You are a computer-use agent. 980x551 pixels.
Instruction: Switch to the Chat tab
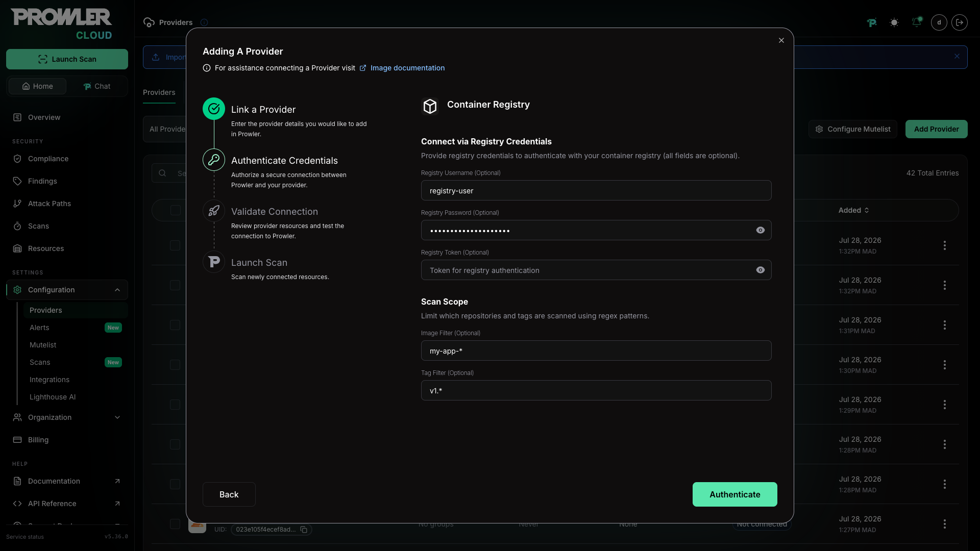(96, 86)
